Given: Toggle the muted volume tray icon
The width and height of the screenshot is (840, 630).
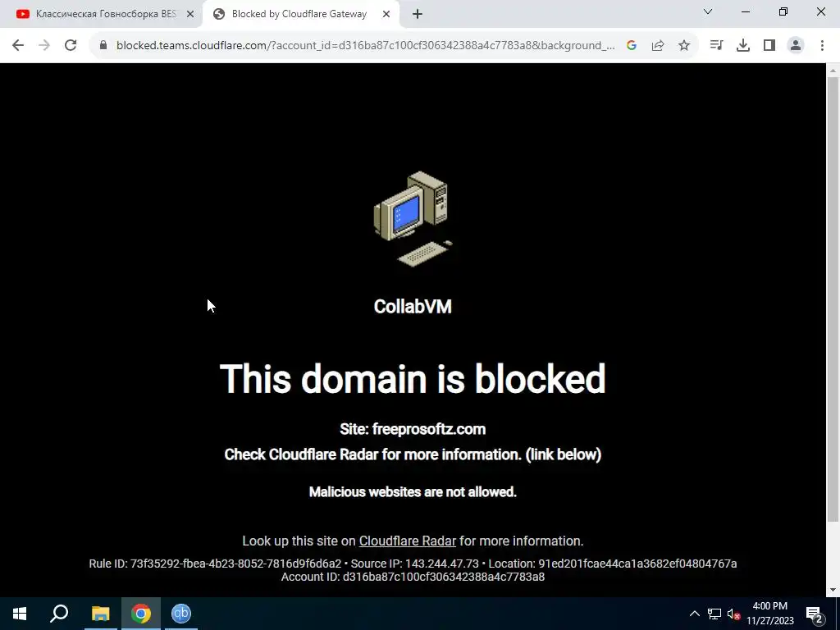Looking at the screenshot, I should [x=734, y=614].
